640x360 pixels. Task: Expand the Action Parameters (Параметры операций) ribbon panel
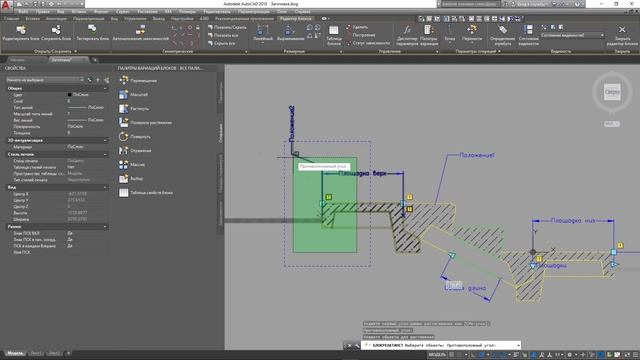(x=478, y=51)
